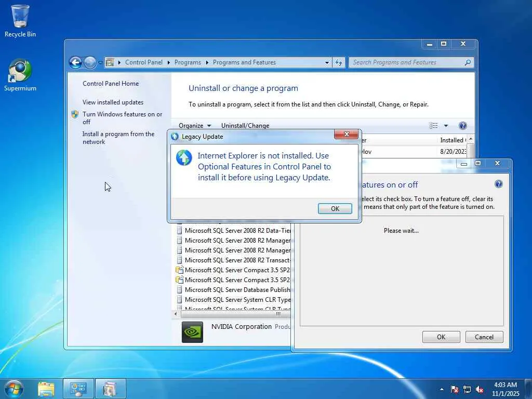Open recent pages dropdown next to Forward arrow

click(x=100, y=62)
